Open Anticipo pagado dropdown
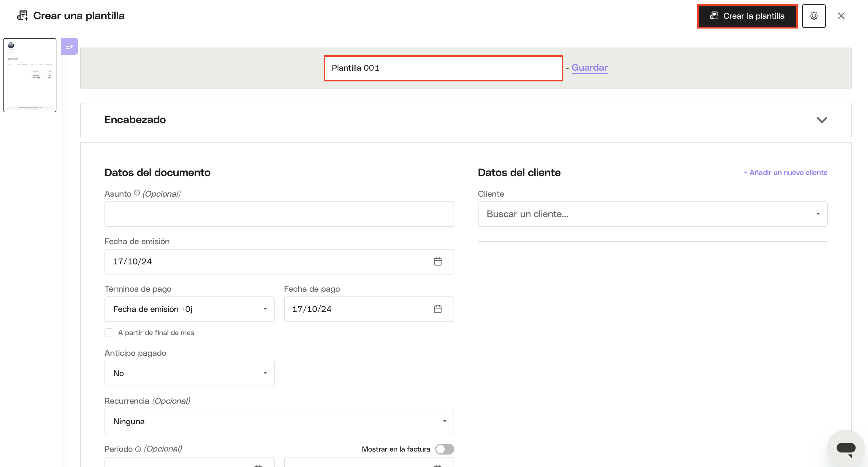 pyautogui.click(x=189, y=373)
